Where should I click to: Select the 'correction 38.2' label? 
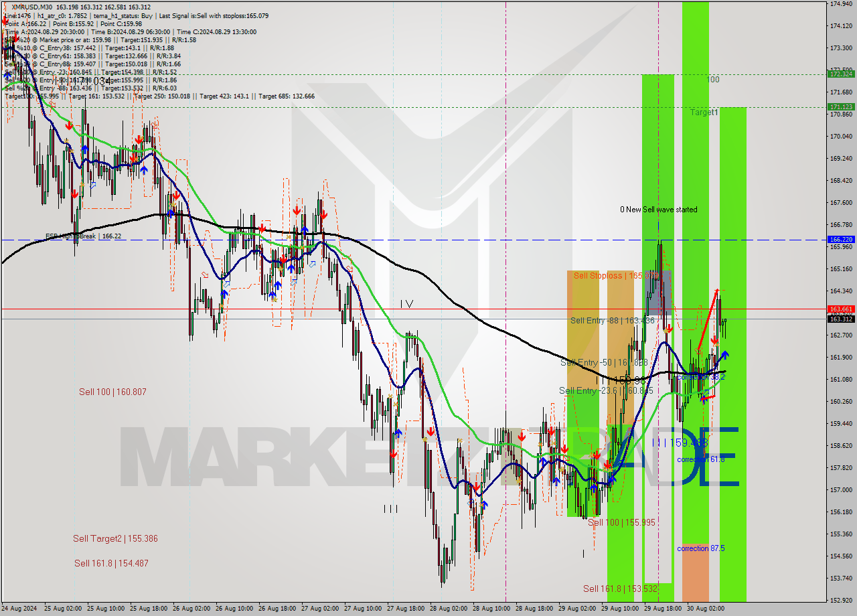(x=701, y=377)
